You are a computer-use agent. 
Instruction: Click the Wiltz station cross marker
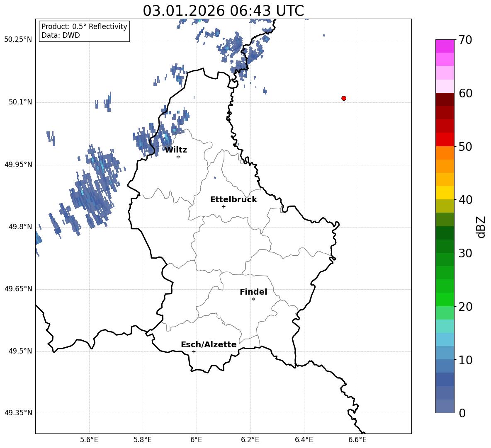click(178, 157)
